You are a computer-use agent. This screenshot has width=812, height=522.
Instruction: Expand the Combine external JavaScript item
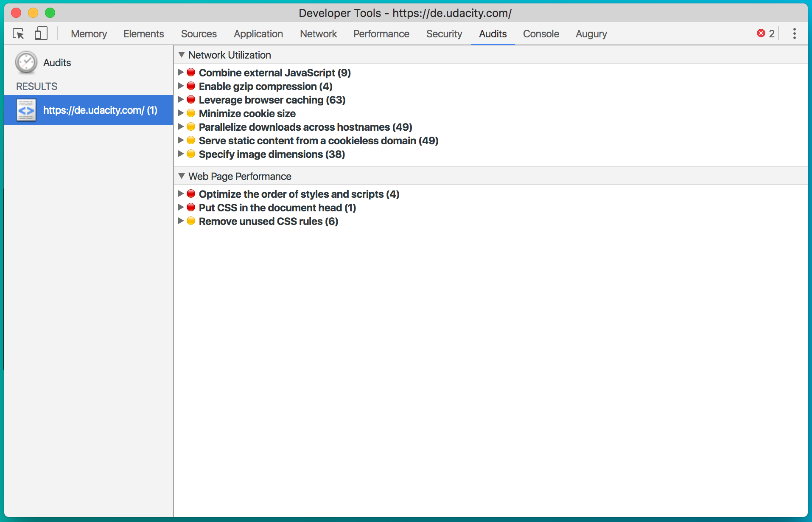(181, 73)
